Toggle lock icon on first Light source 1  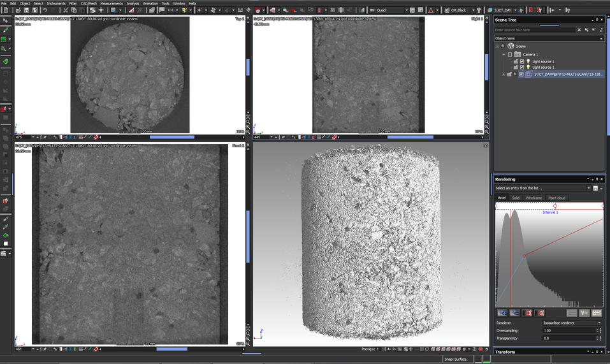(x=516, y=61)
